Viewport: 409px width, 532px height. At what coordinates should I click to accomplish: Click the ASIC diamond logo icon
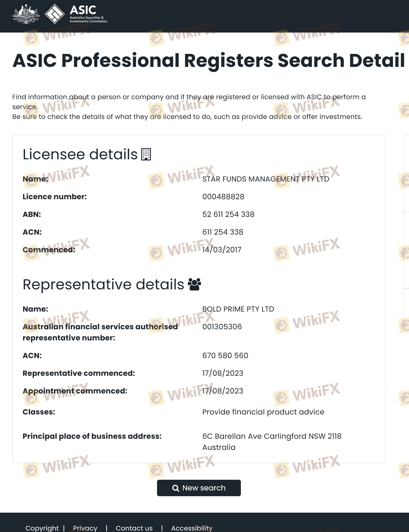pos(54,14)
